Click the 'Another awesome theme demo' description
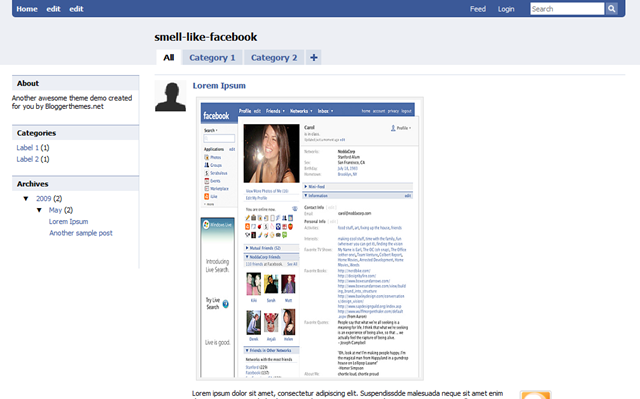640x399 pixels. point(72,102)
